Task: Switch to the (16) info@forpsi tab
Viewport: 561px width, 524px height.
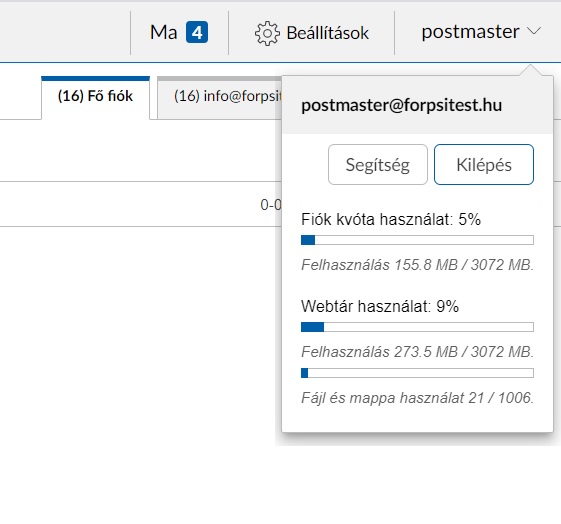Action: coord(220,97)
